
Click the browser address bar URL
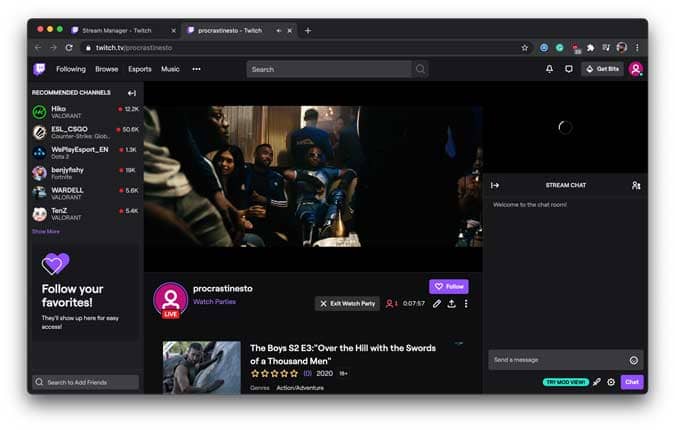tap(134, 48)
